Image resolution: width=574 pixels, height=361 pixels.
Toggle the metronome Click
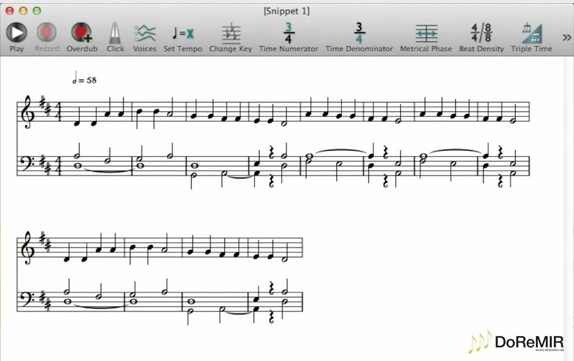tap(115, 37)
